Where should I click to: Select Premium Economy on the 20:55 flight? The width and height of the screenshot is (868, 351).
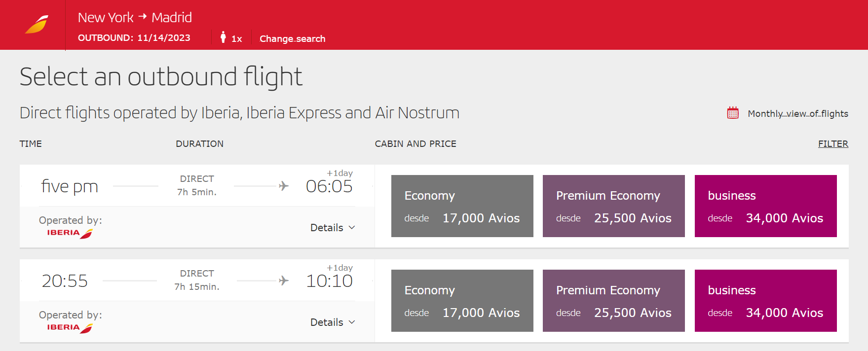pyautogui.click(x=613, y=301)
